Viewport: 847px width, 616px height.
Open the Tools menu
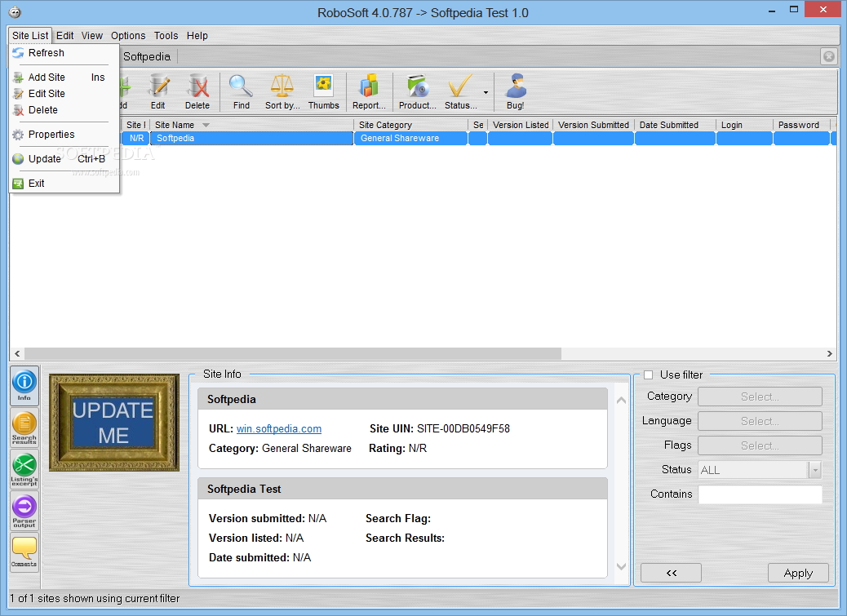click(x=166, y=36)
